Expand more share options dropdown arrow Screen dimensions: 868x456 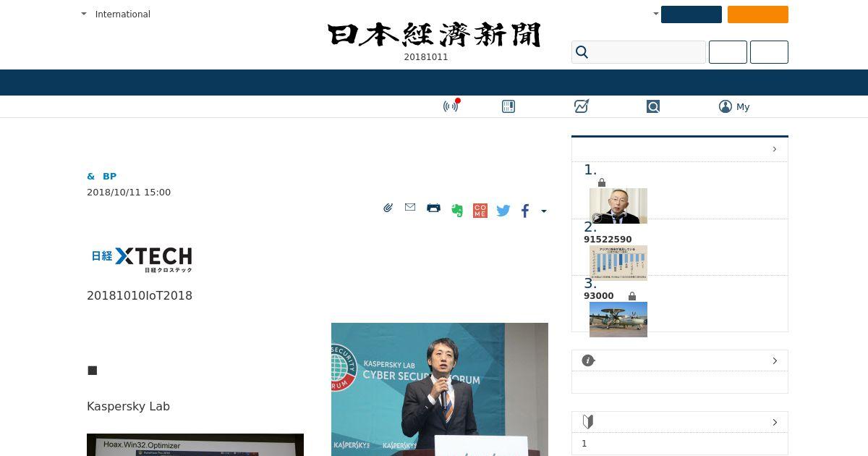(544, 211)
